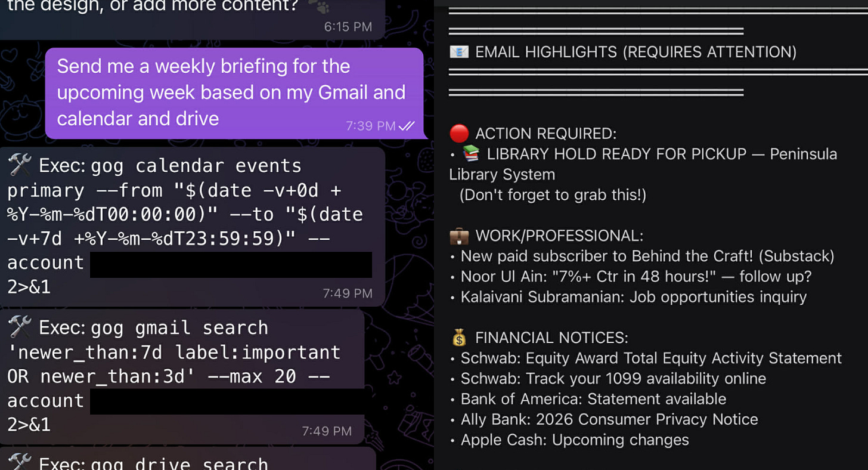
Task: Click the Noor Ul Ain follow-up line
Action: tap(632, 276)
